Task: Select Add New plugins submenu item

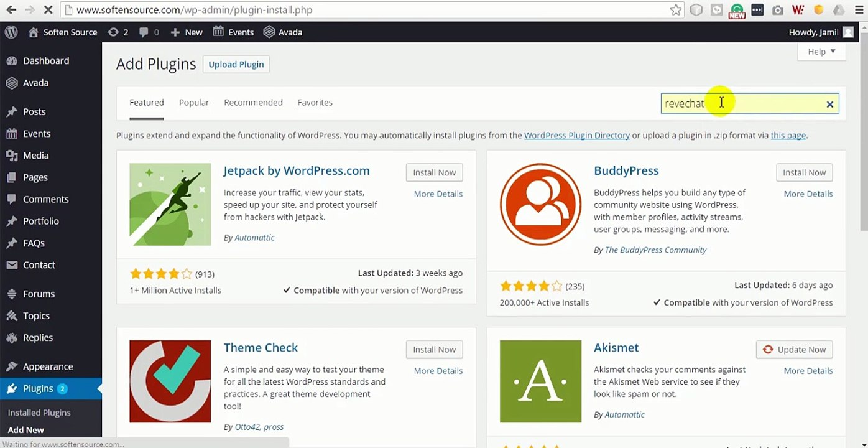Action: pos(26,430)
